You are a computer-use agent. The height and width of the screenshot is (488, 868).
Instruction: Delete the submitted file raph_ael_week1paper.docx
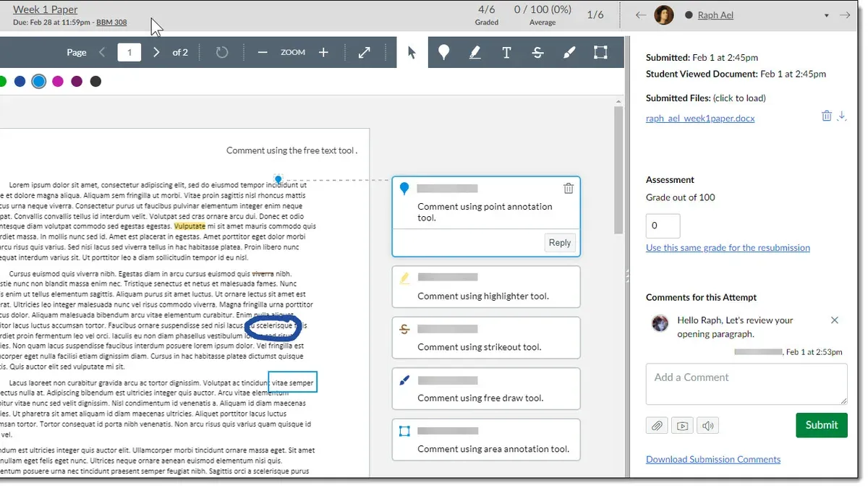[826, 116]
